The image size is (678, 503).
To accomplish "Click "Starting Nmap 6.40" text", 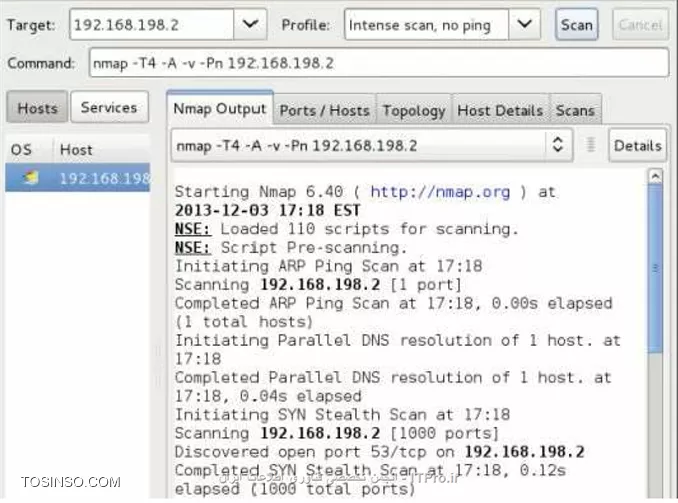I will pyautogui.click(x=259, y=192).
